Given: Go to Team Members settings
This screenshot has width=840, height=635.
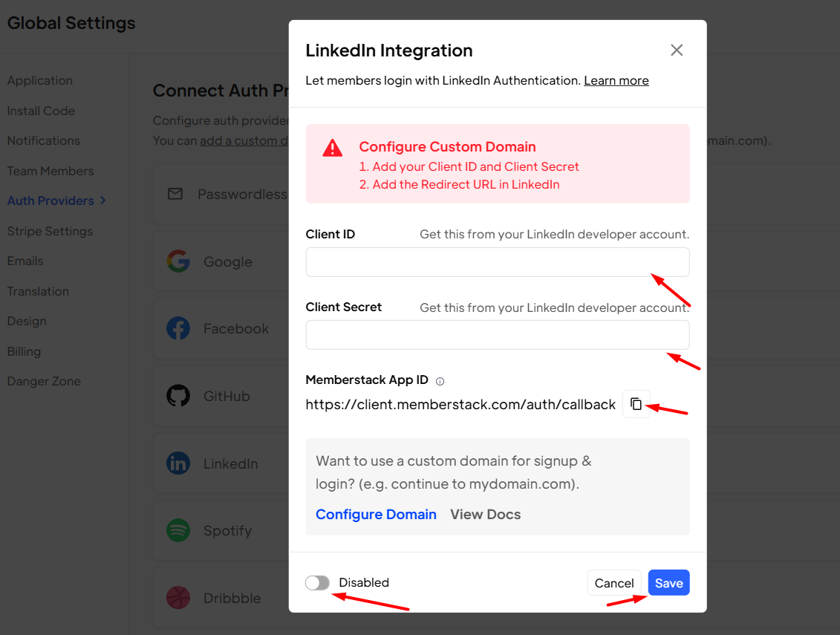Looking at the screenshot, I should pos(51,171).
